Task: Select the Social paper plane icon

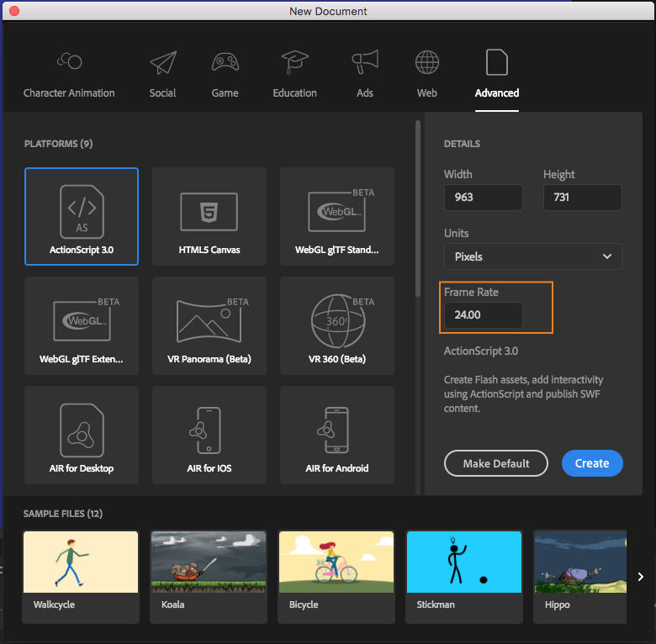Action: pyautogui.click(x=163, y=62)
